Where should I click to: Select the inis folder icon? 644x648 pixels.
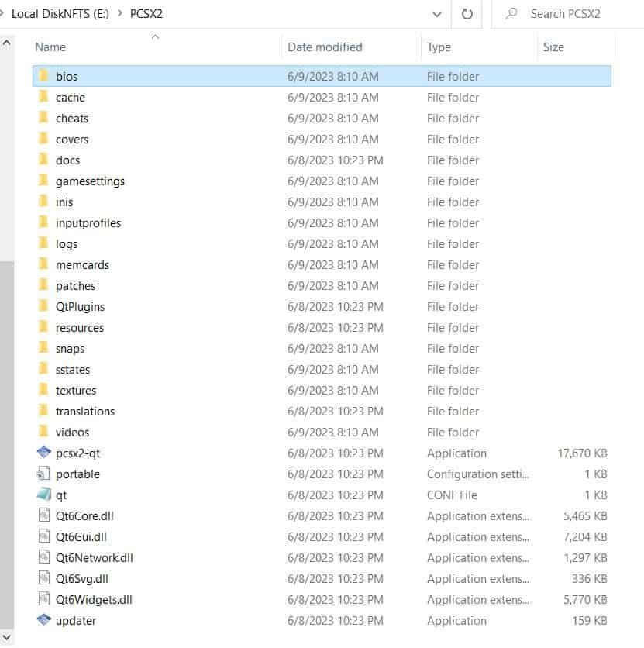43,202
